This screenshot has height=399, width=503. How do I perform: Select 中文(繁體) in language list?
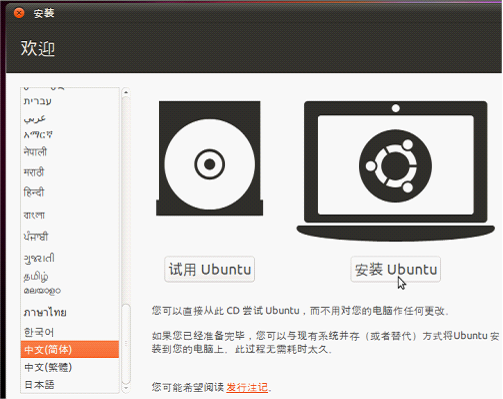click(x=70, y=367)
